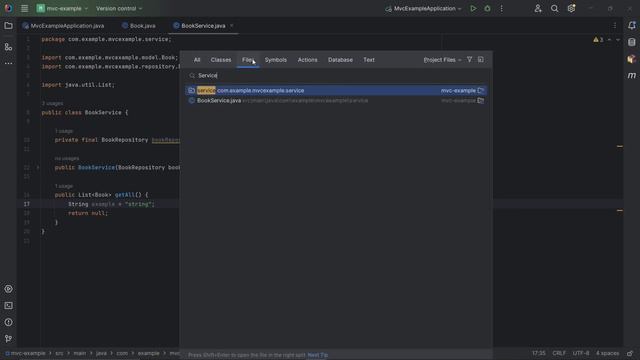Click the 4 spaces indent status
This screenshot has width=640, height=360.
tap(608, 353)
